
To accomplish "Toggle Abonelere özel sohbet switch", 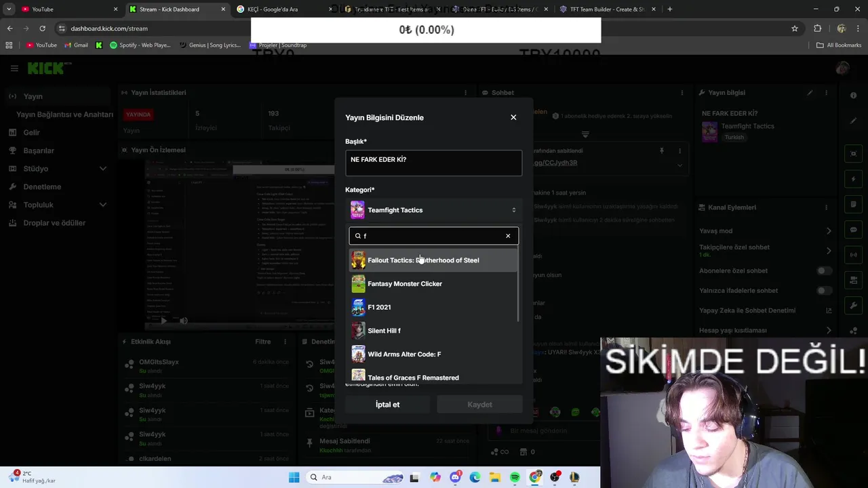I will [x=823, y=270].
